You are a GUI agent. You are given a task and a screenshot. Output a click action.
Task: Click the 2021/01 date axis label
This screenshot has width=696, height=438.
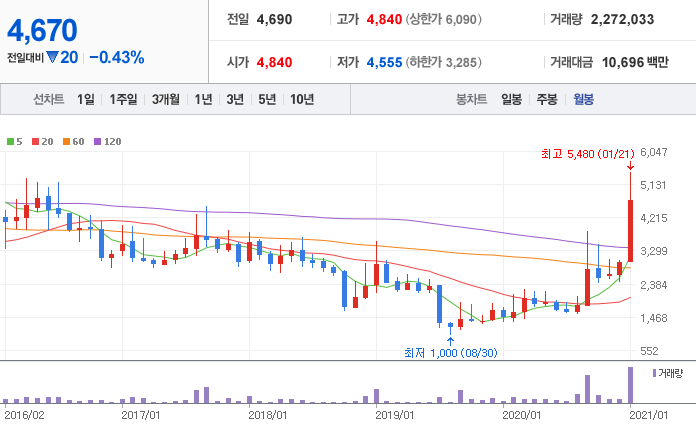point(649,415)
